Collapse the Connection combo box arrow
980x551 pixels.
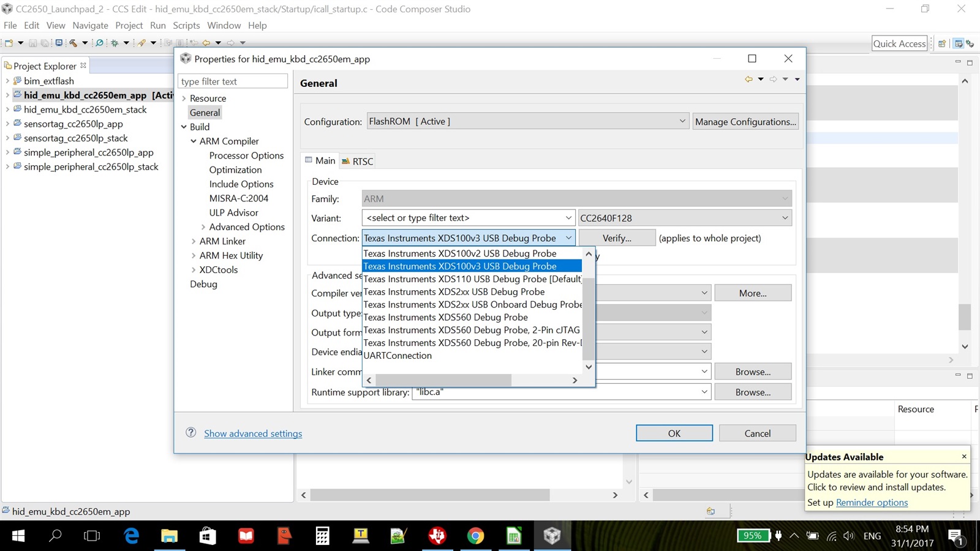568,238
